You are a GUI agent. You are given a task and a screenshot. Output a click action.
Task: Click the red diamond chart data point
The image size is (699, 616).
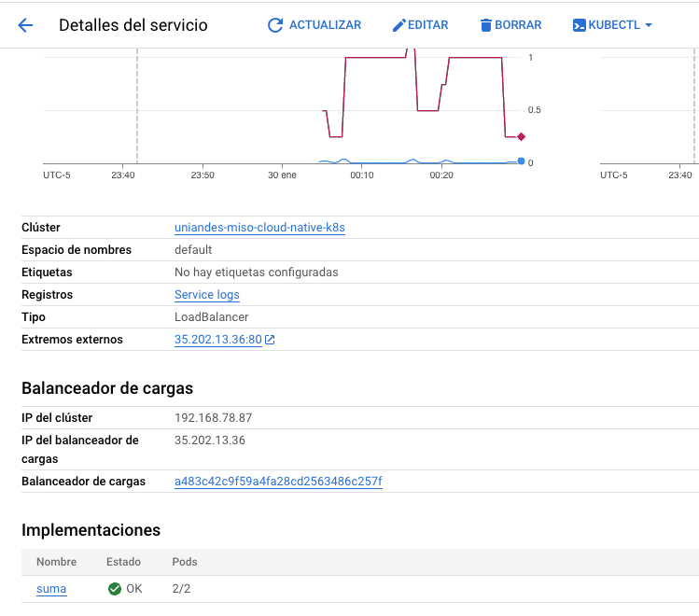(x=521, y=137)
